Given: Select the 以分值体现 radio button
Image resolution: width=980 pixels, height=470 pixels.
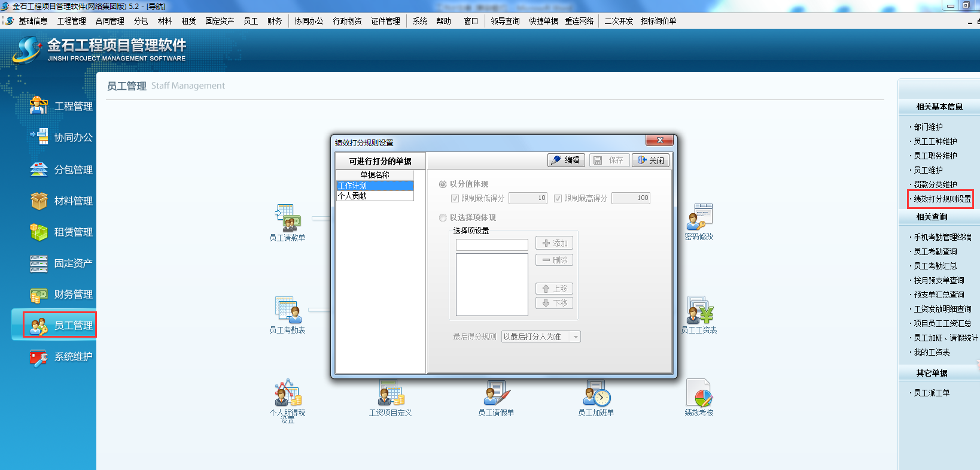Looking at the screenshot, I should [443, 184].
